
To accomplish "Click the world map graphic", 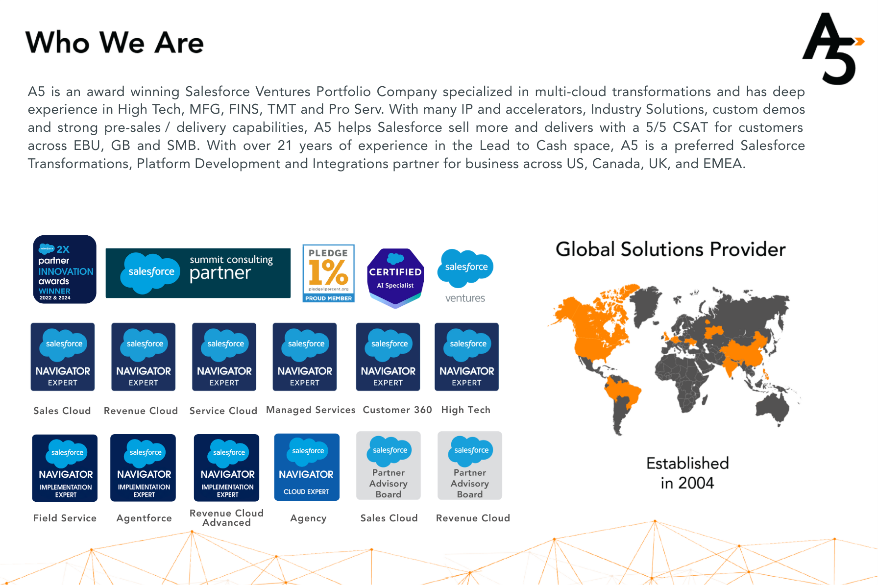I will coord(671,358).
